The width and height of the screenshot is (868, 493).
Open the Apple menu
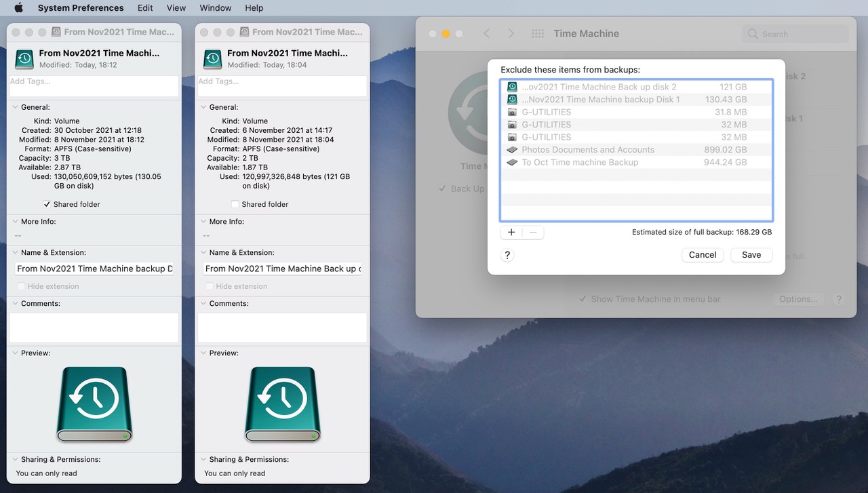(18, 8)
